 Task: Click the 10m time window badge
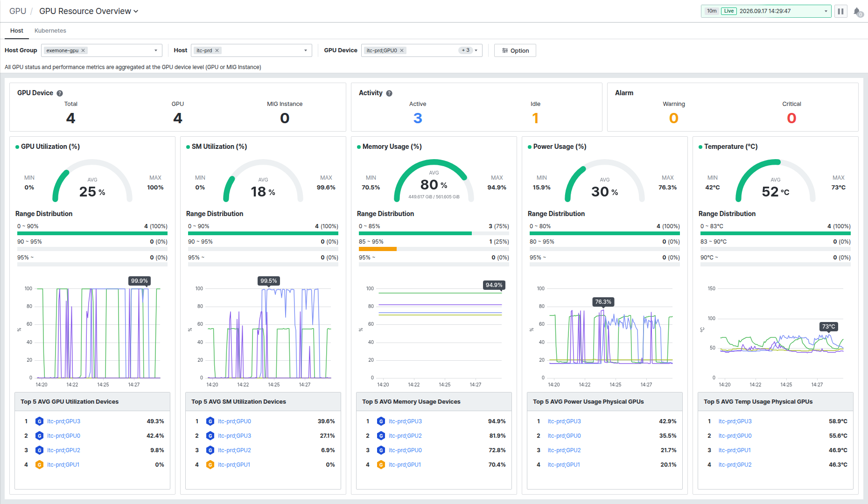[712, 11]
